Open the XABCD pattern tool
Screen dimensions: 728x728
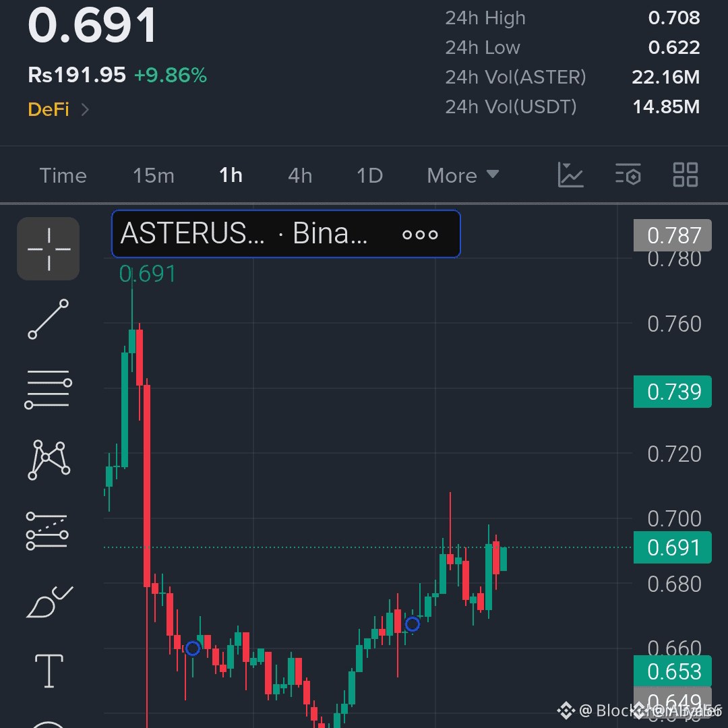[x=49, y=460]
